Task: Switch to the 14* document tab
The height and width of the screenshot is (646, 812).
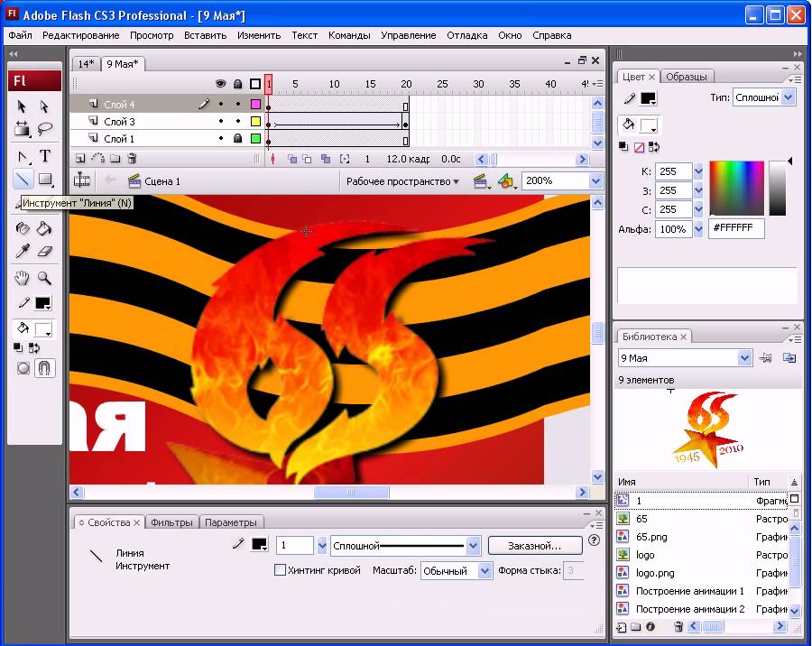Action: pos(86,64)
